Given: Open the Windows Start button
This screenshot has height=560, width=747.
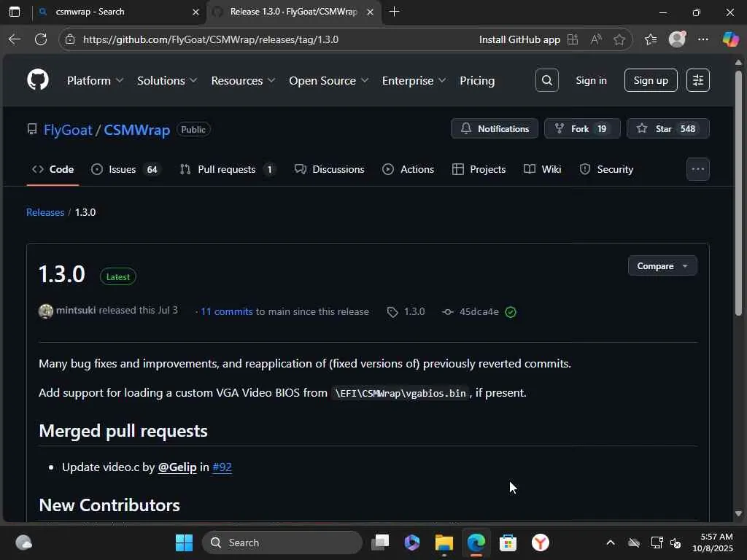Looking at the screenshot, I should click(184, 542).
